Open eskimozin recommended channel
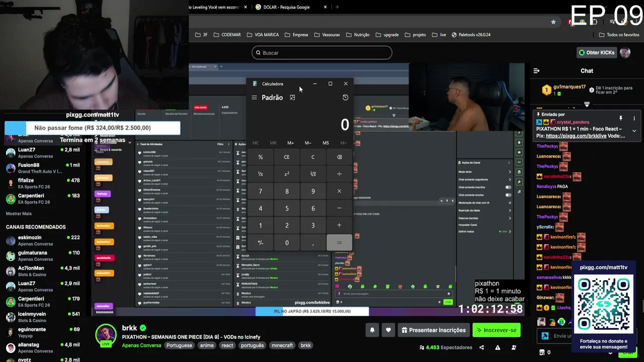 (43, 240)
